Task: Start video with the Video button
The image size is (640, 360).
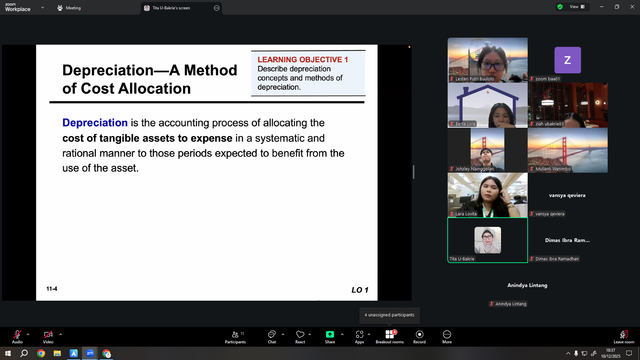Action: tap(48, 337)
